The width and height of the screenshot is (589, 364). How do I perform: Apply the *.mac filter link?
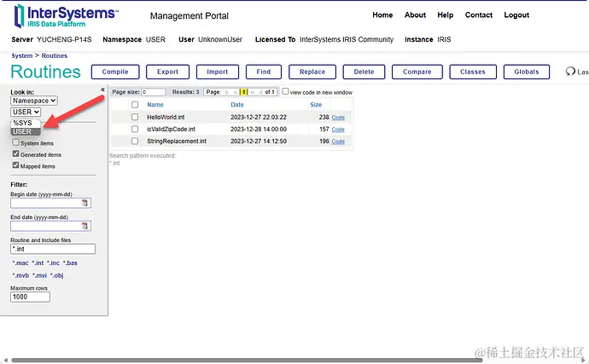coord(20,263)
